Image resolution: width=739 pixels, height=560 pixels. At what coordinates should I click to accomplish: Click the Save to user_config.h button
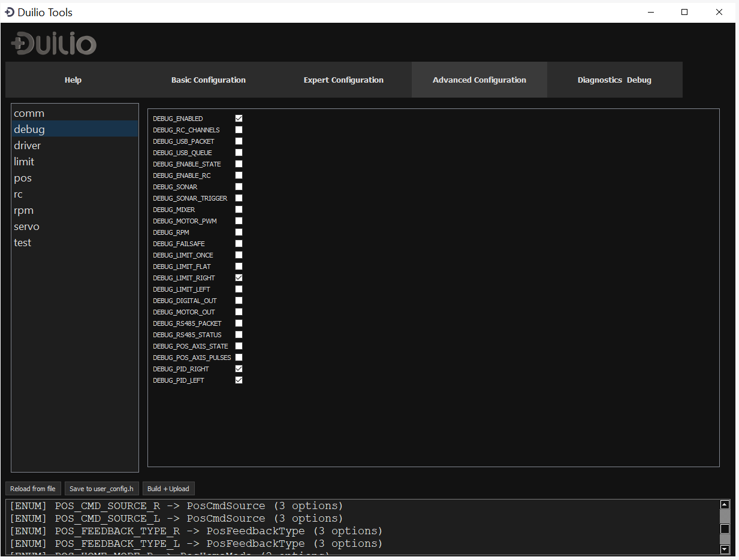[x=101, y=488]
